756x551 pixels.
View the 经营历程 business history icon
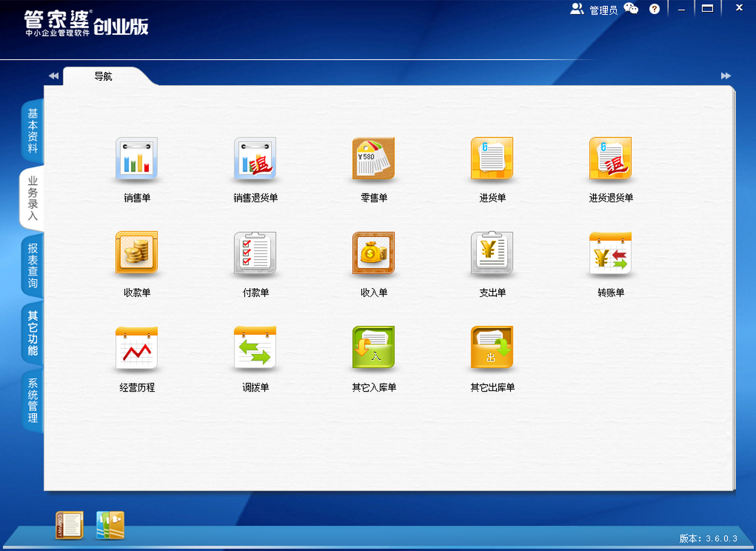(137, 348)
